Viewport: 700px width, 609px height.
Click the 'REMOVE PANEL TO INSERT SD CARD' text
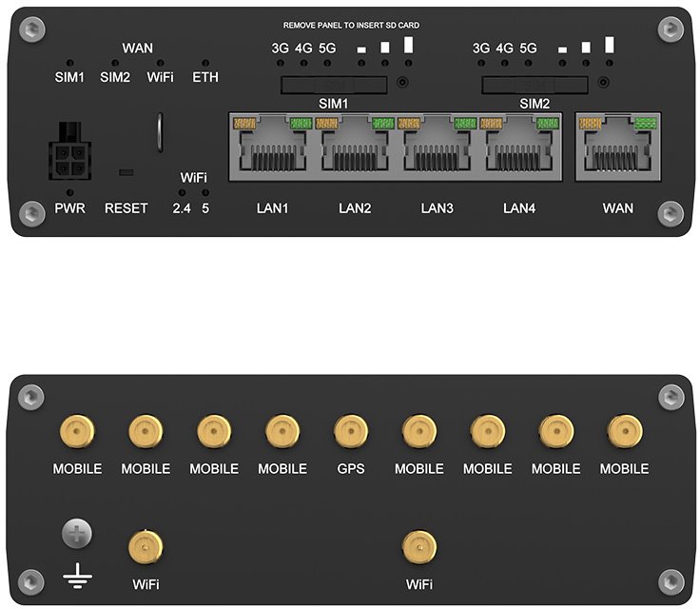click(x=351, y=25)
